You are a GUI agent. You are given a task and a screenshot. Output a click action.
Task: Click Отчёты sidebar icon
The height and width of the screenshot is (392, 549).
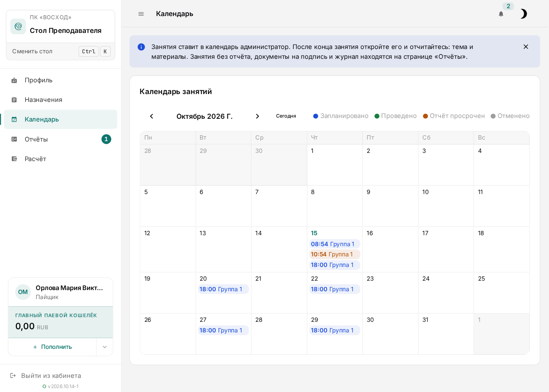click(x=14, y=139)
